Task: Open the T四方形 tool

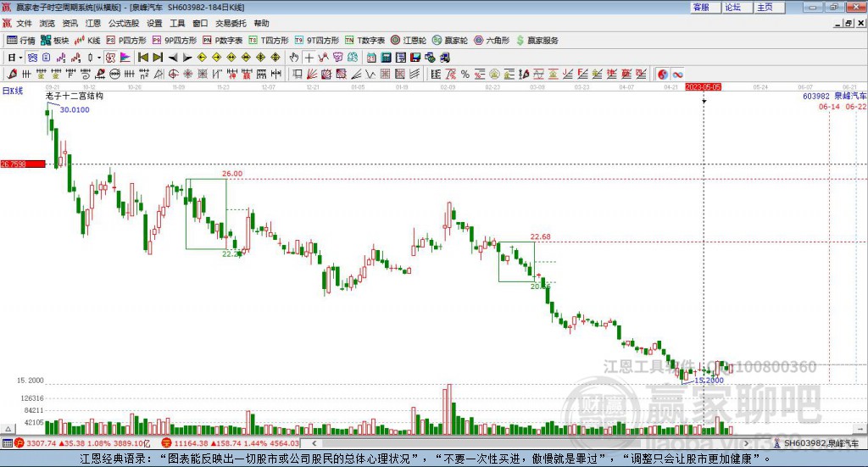Action: pos(269,41)
